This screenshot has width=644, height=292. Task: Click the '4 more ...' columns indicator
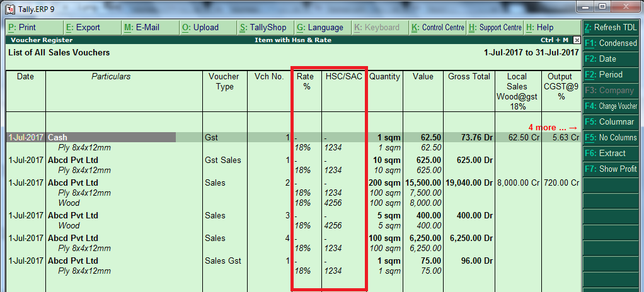[x=553, y=128]
